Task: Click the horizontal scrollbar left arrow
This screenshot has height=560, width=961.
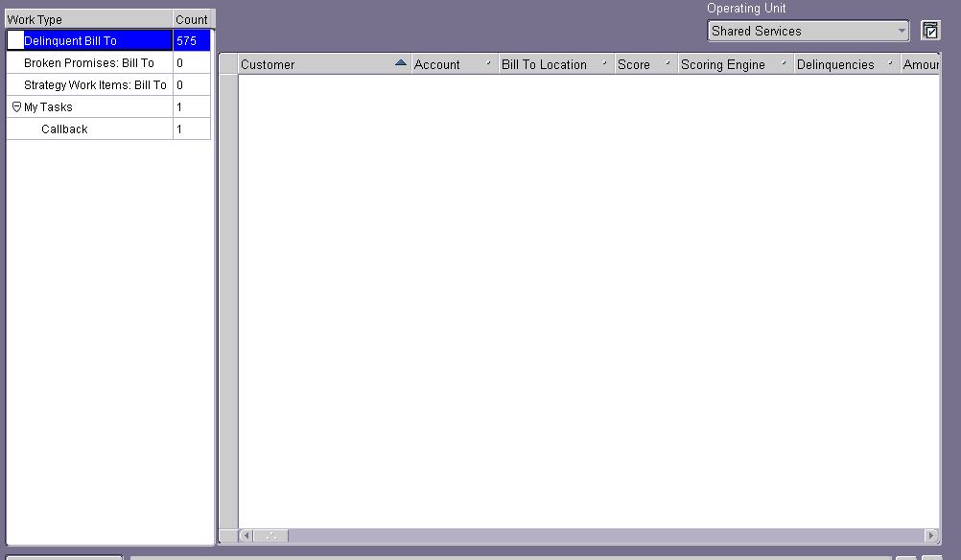Action: point(246,535)
